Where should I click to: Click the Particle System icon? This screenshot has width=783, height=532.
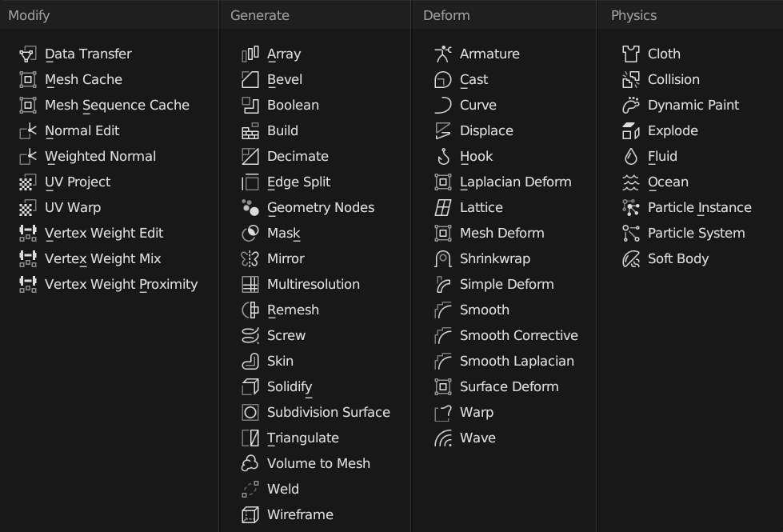631,234
